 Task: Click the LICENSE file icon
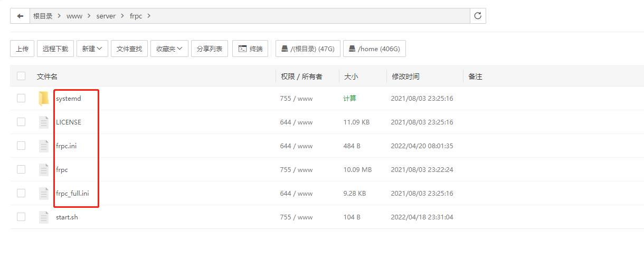pos(44,122)
